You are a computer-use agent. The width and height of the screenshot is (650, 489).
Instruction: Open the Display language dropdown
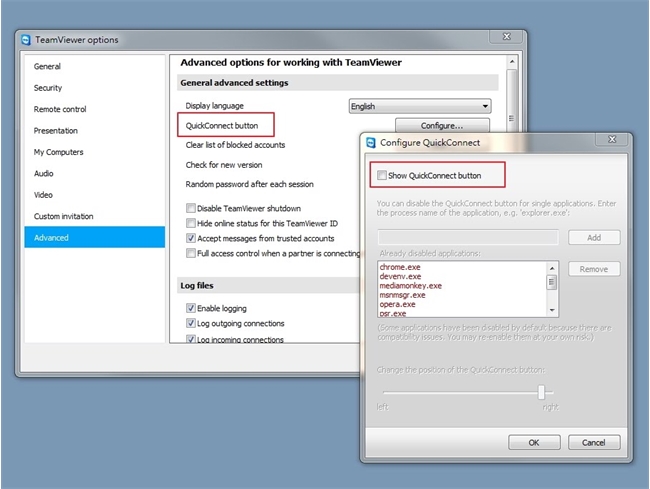click(419, 106)
